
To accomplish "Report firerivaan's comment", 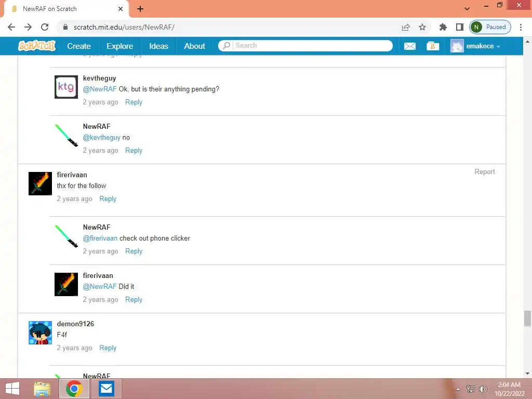I will [x=485, y=171].
